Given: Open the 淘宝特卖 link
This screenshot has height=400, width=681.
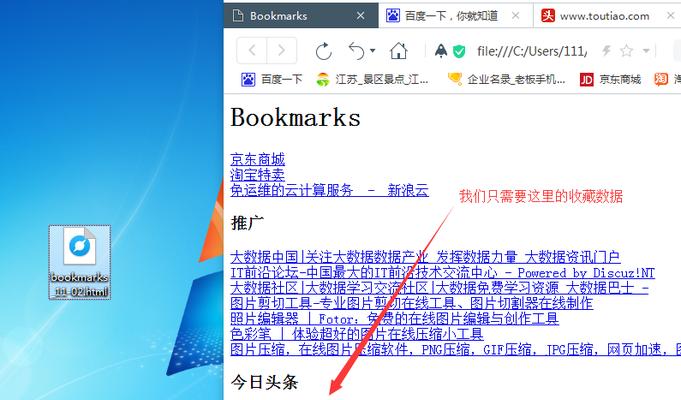Looking at the screenshot, I should [x=258, y=175].
